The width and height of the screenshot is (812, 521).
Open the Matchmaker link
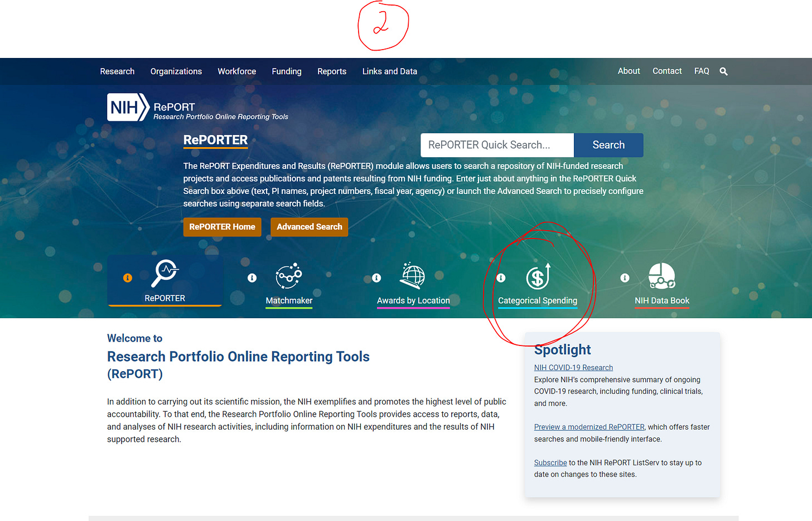(x=289, y=300)
